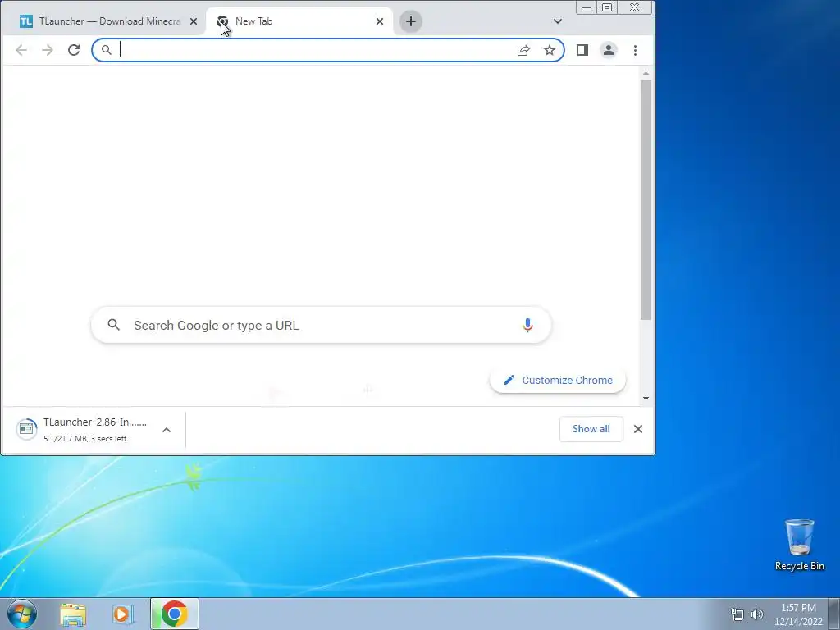Click the taskbar clock and date
840x630 pixels.
tap(798, 614)
